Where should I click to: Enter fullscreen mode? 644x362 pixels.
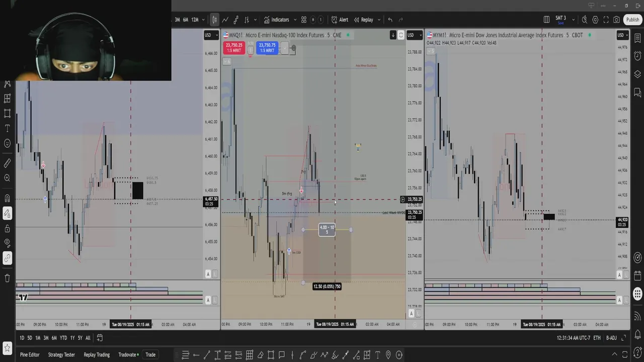tap(606, 20)
